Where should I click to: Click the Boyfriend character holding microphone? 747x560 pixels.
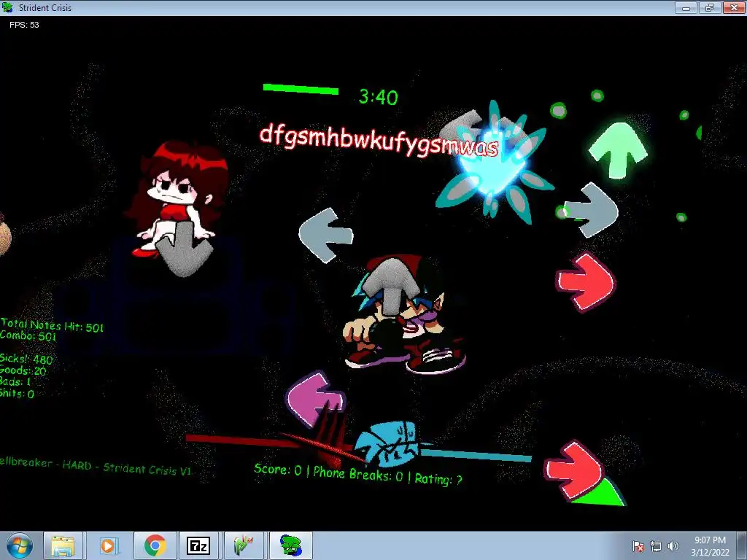click(404, 315)
